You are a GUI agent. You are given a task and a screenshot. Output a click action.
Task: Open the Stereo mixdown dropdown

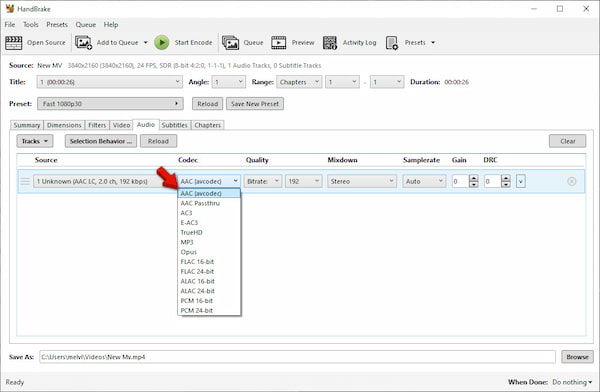[362, 181]
